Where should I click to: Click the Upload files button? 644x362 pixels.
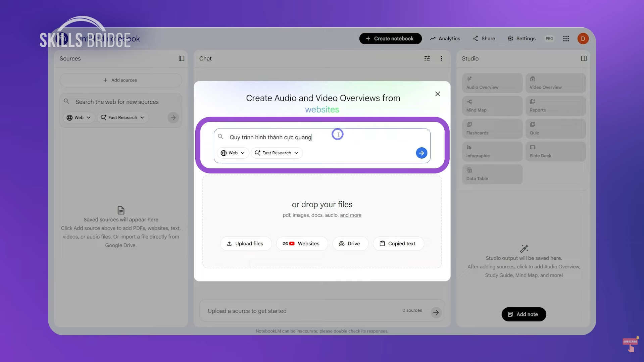[x=246, y=244]
